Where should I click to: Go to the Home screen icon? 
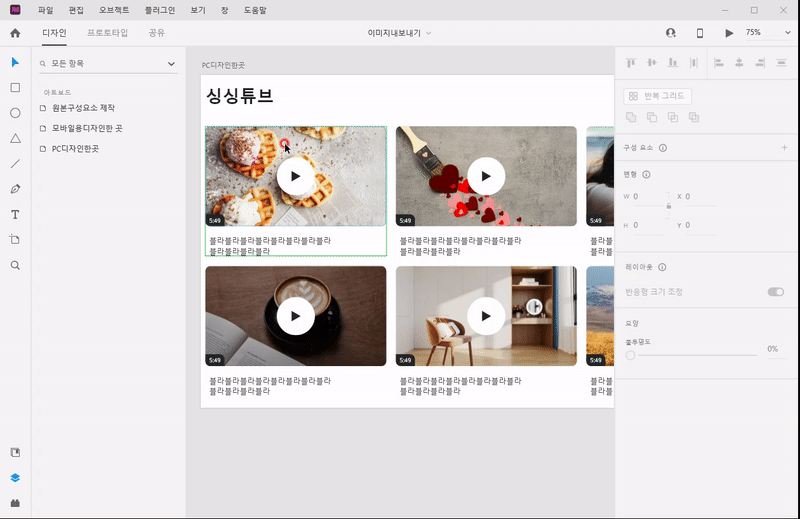(15, 33)
